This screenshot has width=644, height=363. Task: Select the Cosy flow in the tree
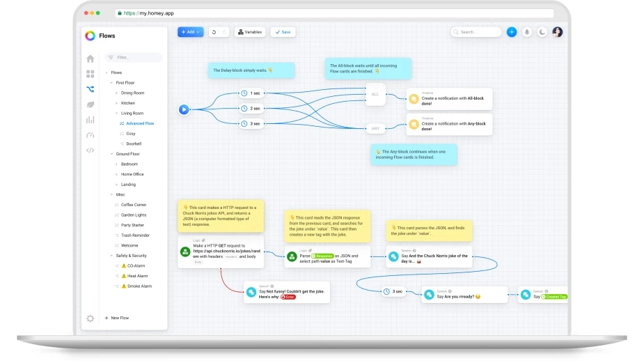(x=131, y=134)
